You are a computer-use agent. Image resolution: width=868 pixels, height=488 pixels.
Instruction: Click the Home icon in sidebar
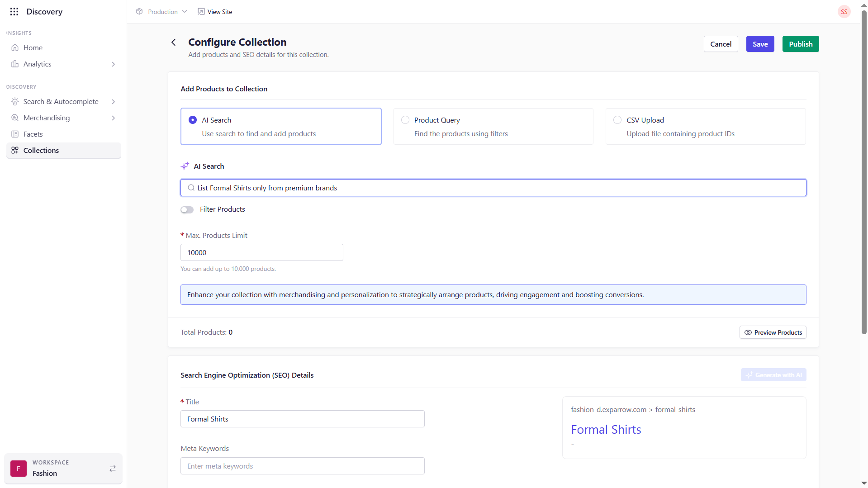(15, 48)
